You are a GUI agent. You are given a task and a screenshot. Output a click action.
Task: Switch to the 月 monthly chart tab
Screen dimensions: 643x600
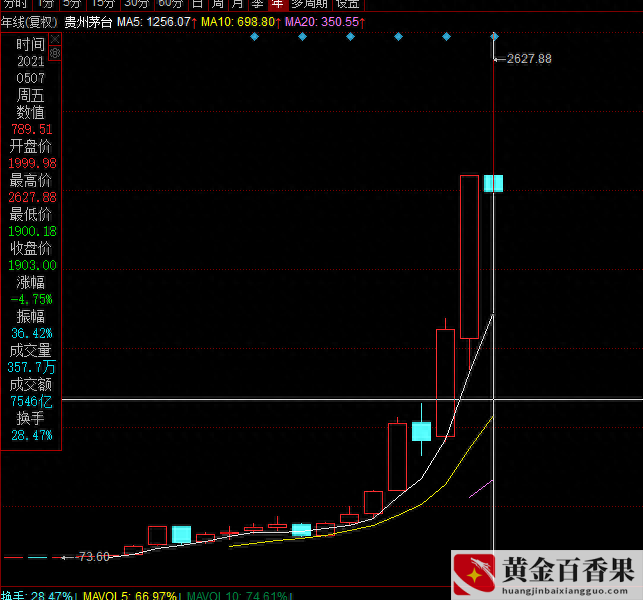[237, 4]
